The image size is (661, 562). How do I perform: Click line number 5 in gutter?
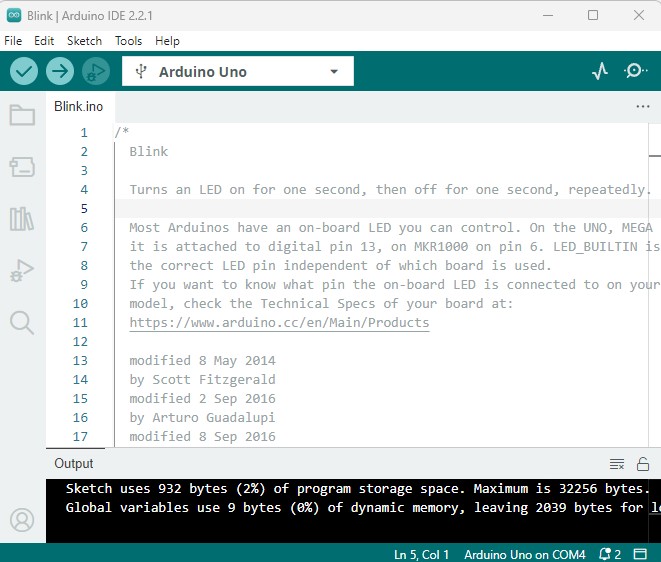tap(84, 209)
